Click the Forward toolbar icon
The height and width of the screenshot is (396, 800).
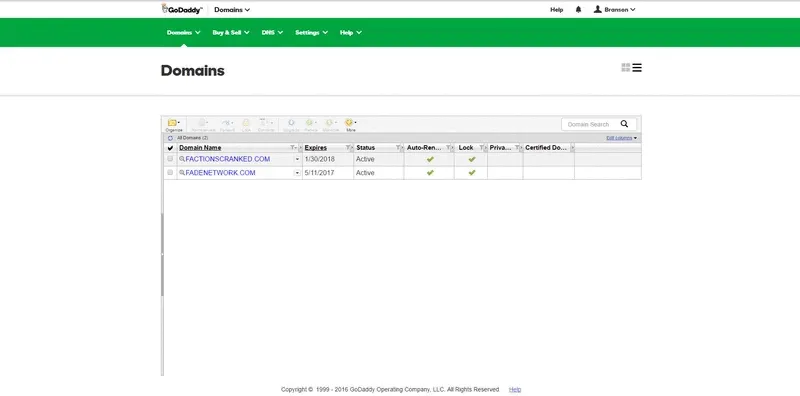coord(228,125)
